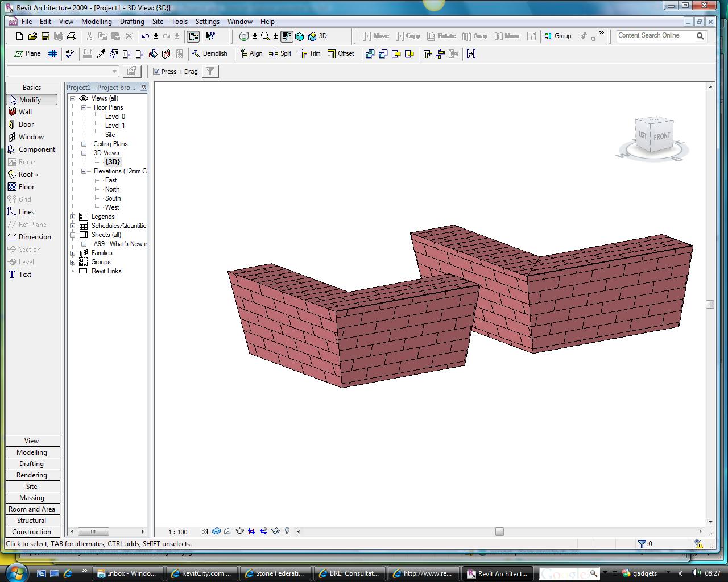Select the Wall tool in Basics
The height and width of the screenshot is (582, 728).
coord(26,112)
